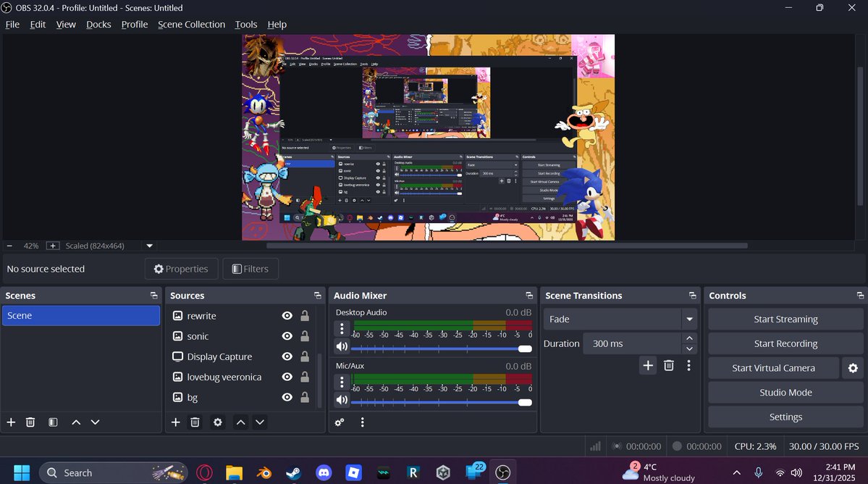Undock the Scene Transitions panel
This screenshot has width=868, height=484.
click(692, 295)
